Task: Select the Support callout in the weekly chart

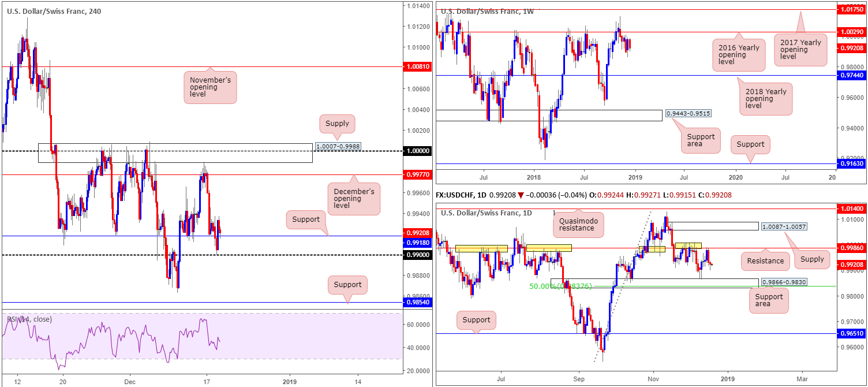Action: [750, 144]
